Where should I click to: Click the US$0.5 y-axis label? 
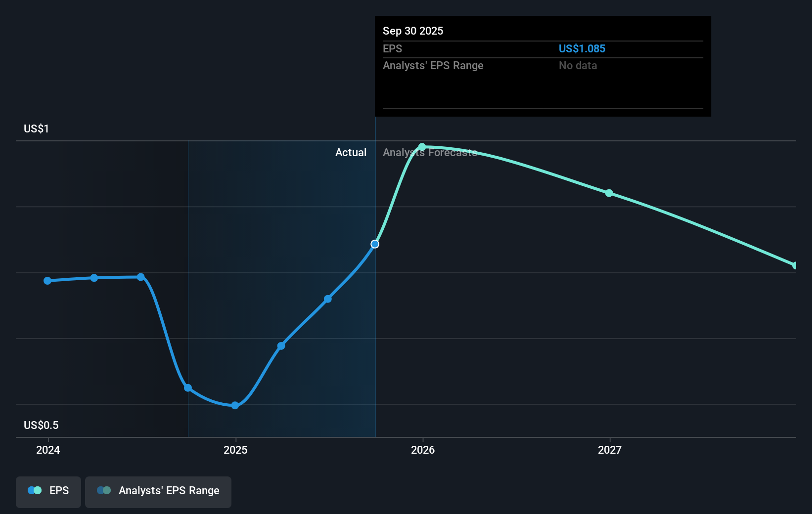pos(41,425)
